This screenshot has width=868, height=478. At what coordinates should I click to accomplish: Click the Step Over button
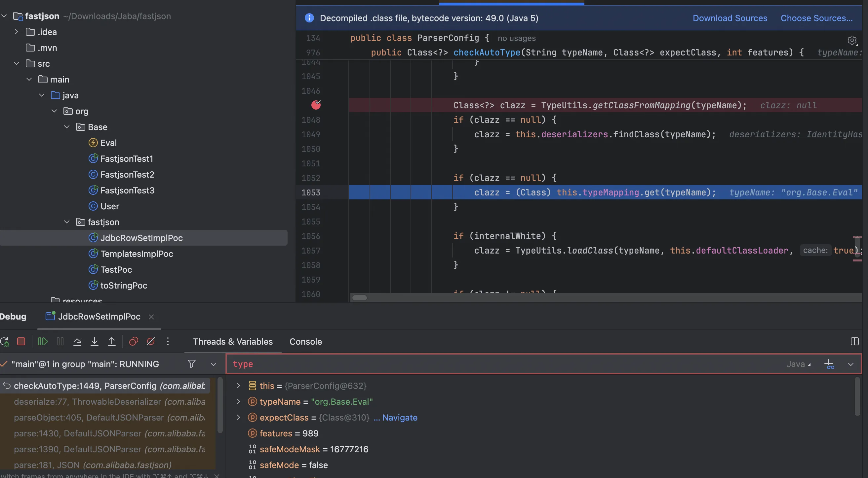77,342
